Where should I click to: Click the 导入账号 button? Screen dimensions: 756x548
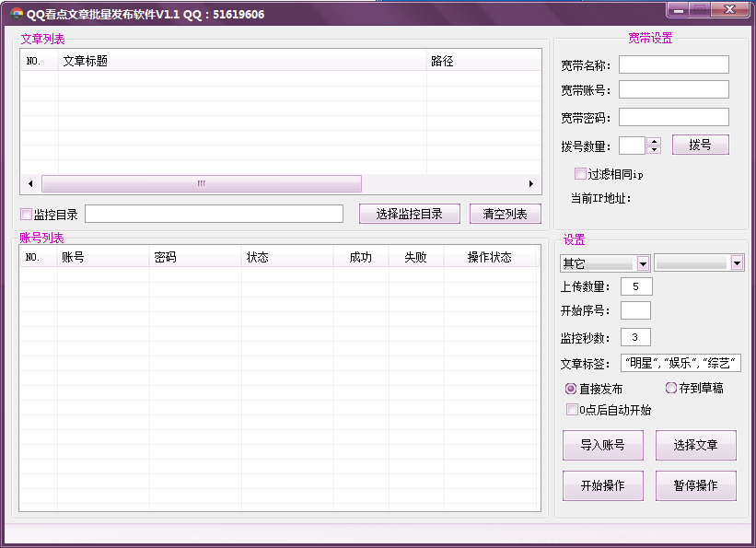pyautogui.click(x=602, y=445)
